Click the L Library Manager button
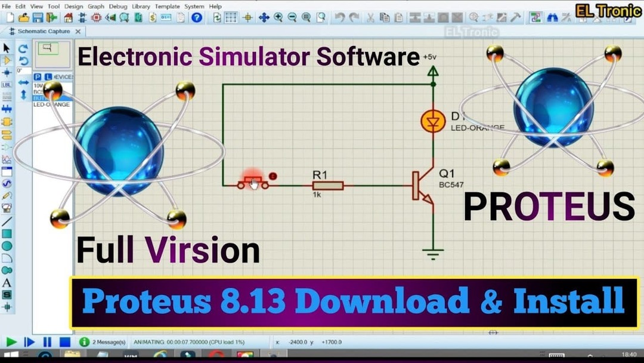This screenshot has width=644, height=363. click(48, 77)
